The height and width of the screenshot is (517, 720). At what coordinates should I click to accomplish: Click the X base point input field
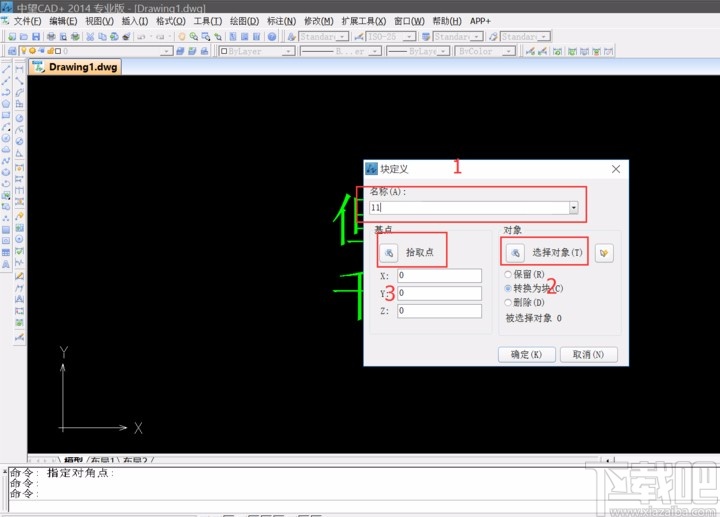(439, 275)
